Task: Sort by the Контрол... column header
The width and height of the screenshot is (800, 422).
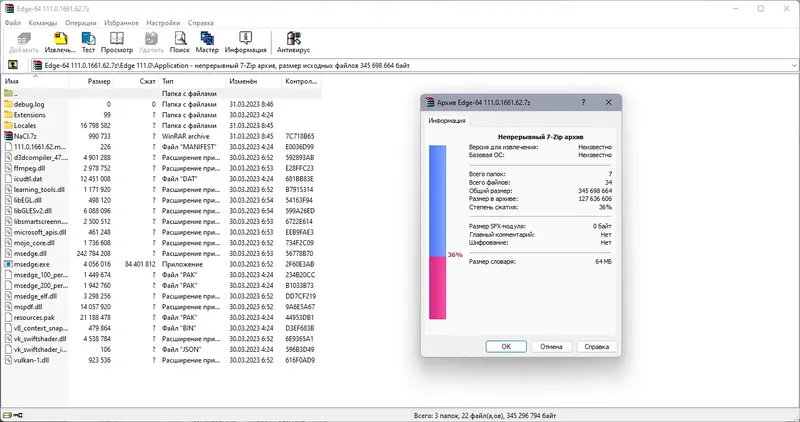Action: tap(301, 81)
